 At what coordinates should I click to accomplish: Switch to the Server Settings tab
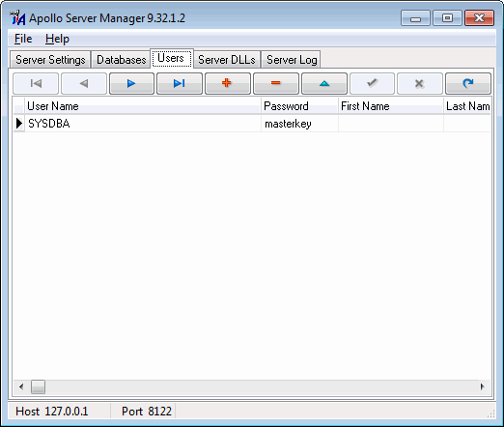tap(50, 60)
